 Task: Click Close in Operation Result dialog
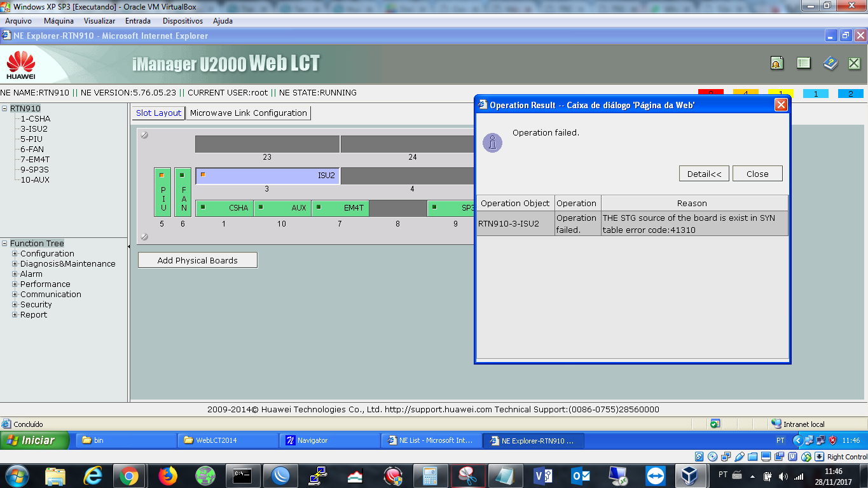757,174
